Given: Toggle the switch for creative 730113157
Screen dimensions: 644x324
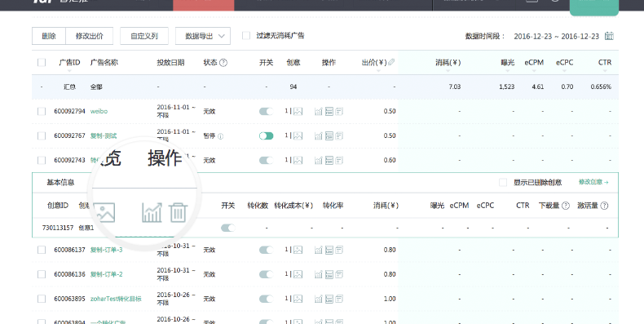Looking at the screenshot, I should [x=228, y=228].
